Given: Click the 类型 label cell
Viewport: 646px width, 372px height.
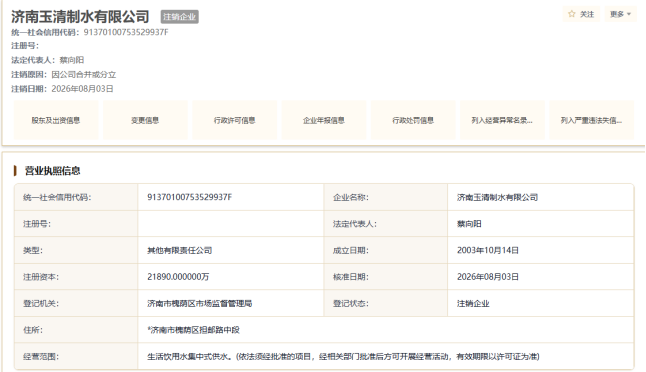Looking at the screenshot, I should [76, 250].
